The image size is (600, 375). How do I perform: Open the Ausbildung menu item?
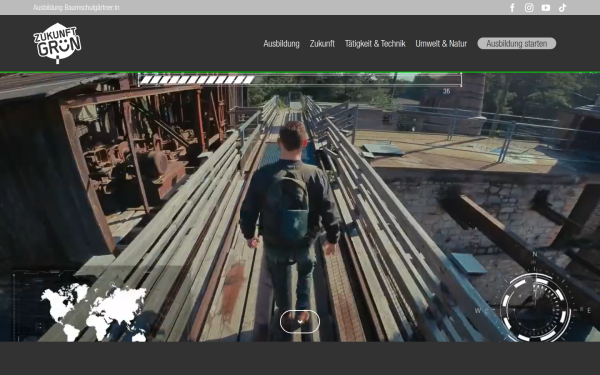[x=281, y=44]
